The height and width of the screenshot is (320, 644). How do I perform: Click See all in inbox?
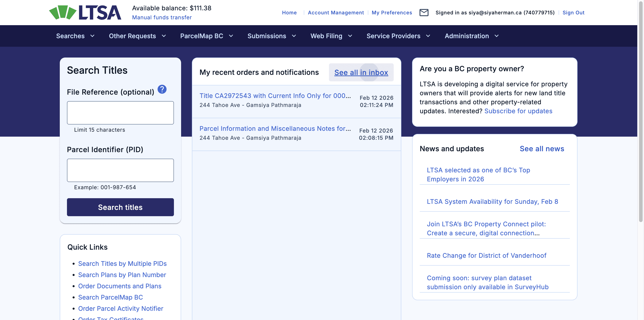point(361,72)
